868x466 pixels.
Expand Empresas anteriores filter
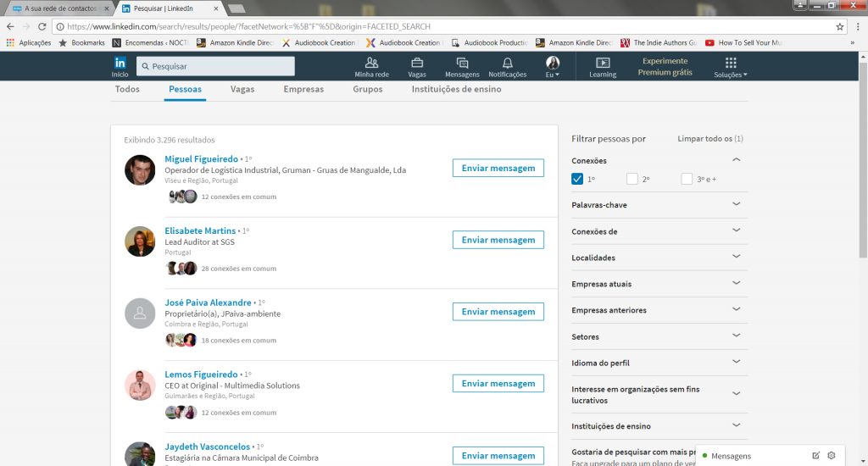click(737, 308)
